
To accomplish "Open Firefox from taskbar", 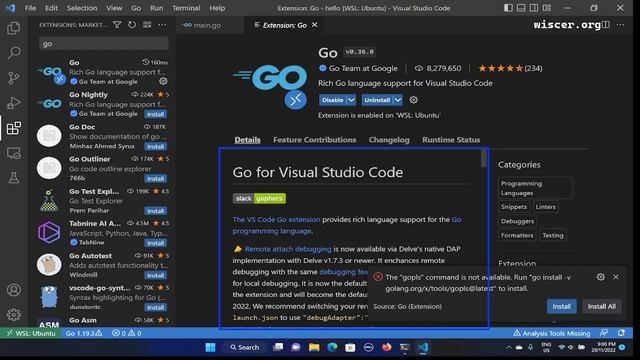I will (386, 347).
